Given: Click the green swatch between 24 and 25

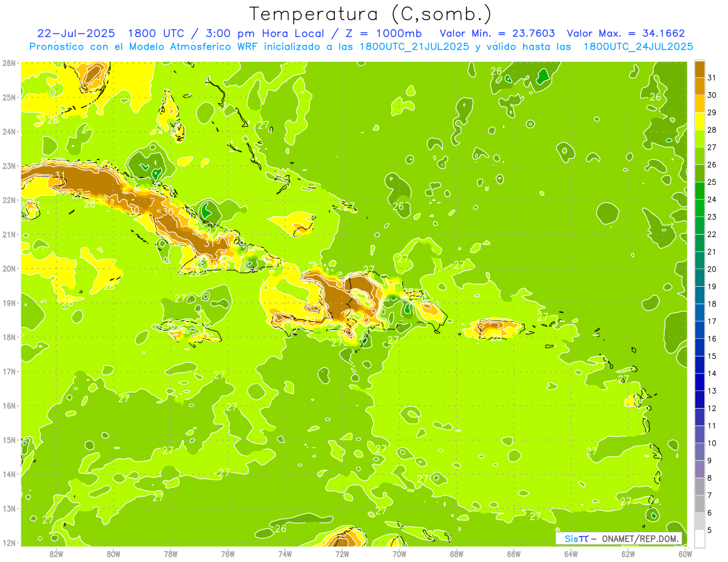Looking at the screenshot, I should [700, 191].
